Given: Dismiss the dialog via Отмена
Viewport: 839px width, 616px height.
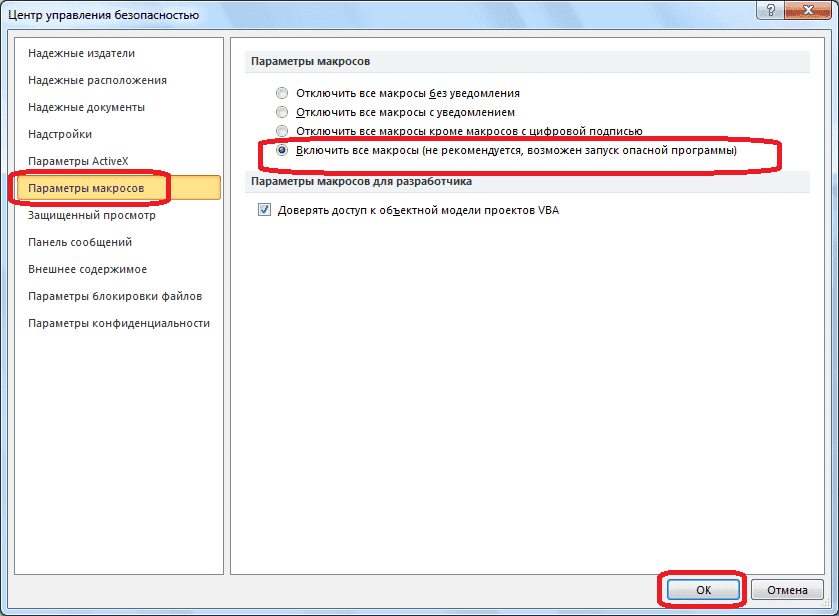Looking at the screenshot, I should click(x=786, y=590).
